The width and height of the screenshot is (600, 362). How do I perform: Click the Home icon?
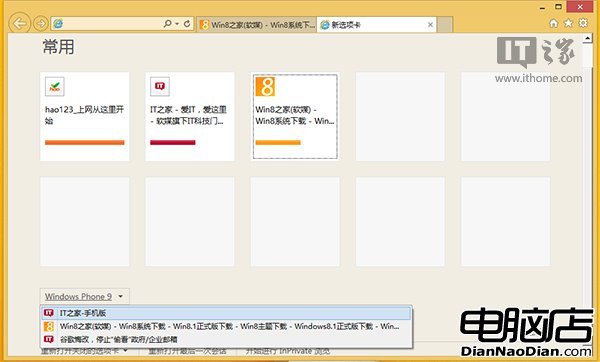pyautogui.click(x=553, y=23)
